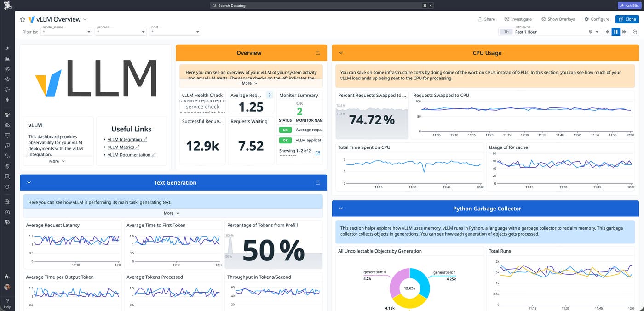This screenshot has width=644, height=311.
Task: Expand More in Text Generation note
Action: point(172,213)
